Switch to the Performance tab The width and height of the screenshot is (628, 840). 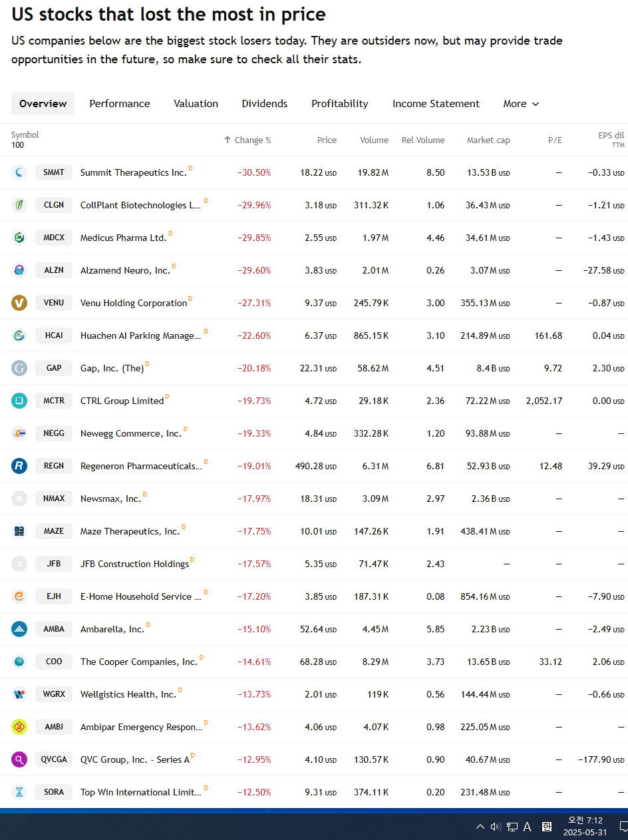coord(120,104)
